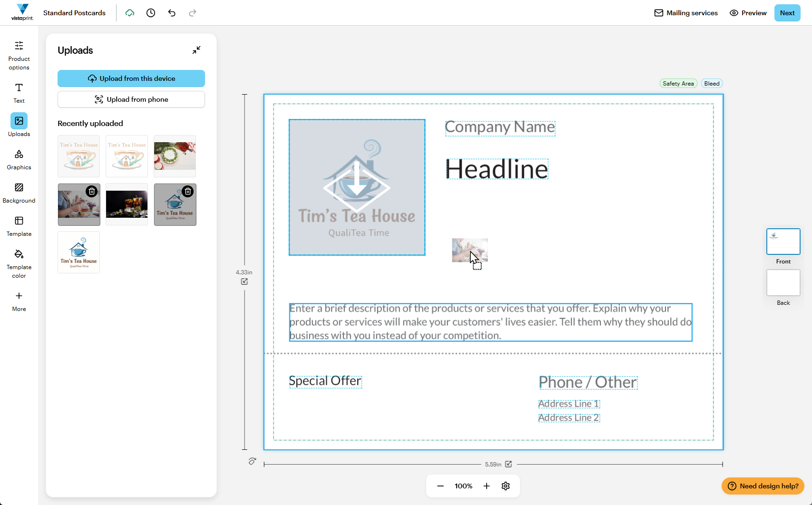Click the rotate canvas icon near the ruler
812x505 pixels.
(252, 461)
